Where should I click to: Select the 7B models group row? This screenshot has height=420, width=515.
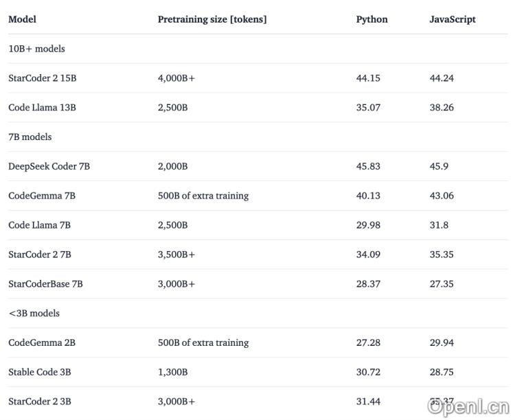coord(30,137)
